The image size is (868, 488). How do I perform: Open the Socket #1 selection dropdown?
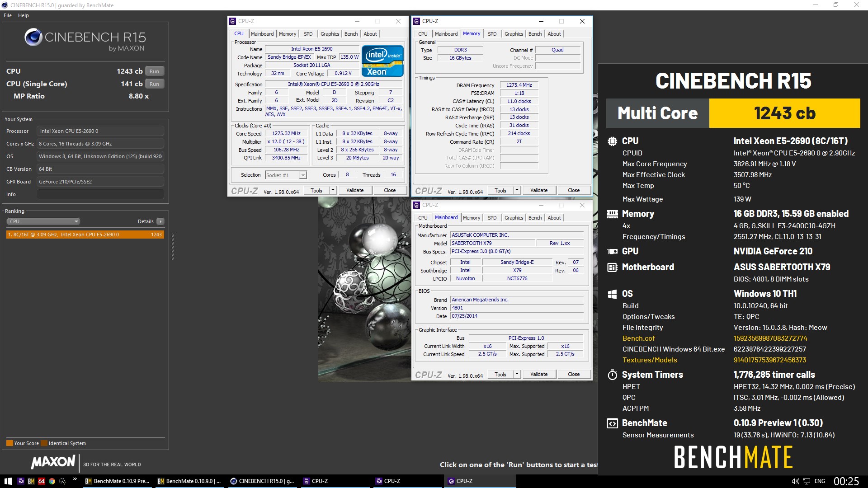(286, 175)
